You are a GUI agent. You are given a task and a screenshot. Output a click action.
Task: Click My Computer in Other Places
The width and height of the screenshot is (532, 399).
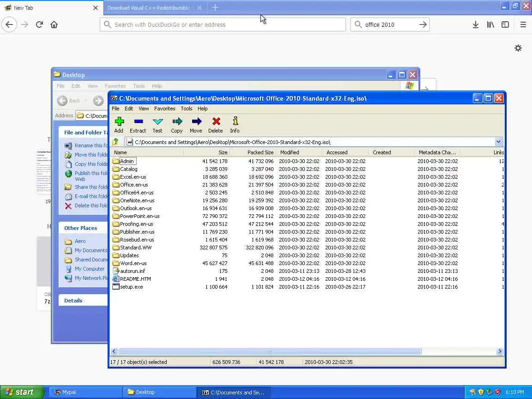coord(89,269)
